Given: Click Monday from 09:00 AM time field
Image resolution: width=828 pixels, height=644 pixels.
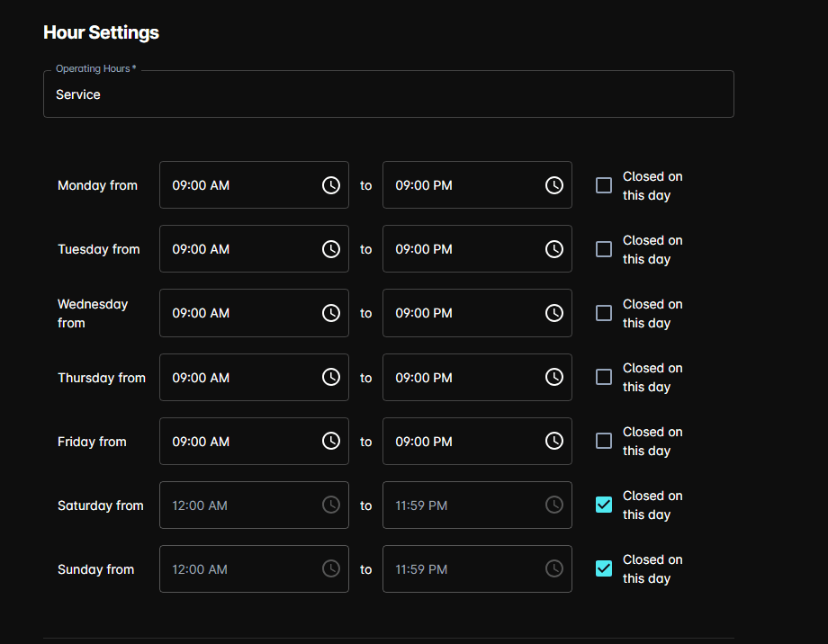Looking at the screenshot, I should (x=254, y=184).
